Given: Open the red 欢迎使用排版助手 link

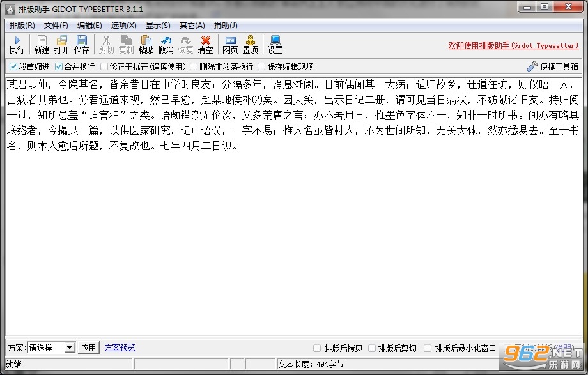Looking at the screenshot, I should click(513, 45).
